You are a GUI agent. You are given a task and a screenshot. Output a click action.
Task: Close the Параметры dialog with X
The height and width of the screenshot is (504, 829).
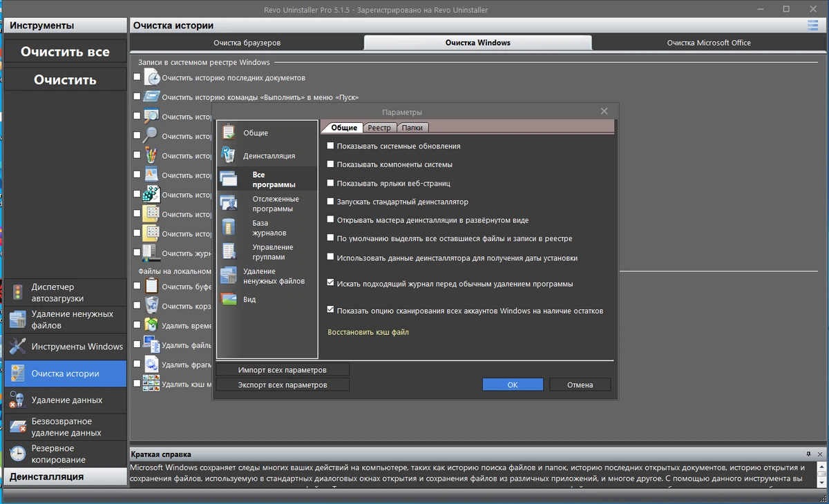point(604,111)
